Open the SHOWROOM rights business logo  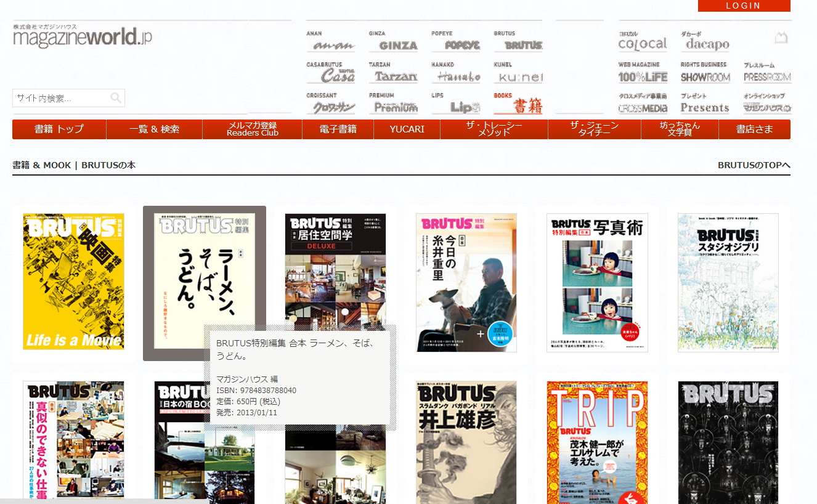click(x=705, y=73)
